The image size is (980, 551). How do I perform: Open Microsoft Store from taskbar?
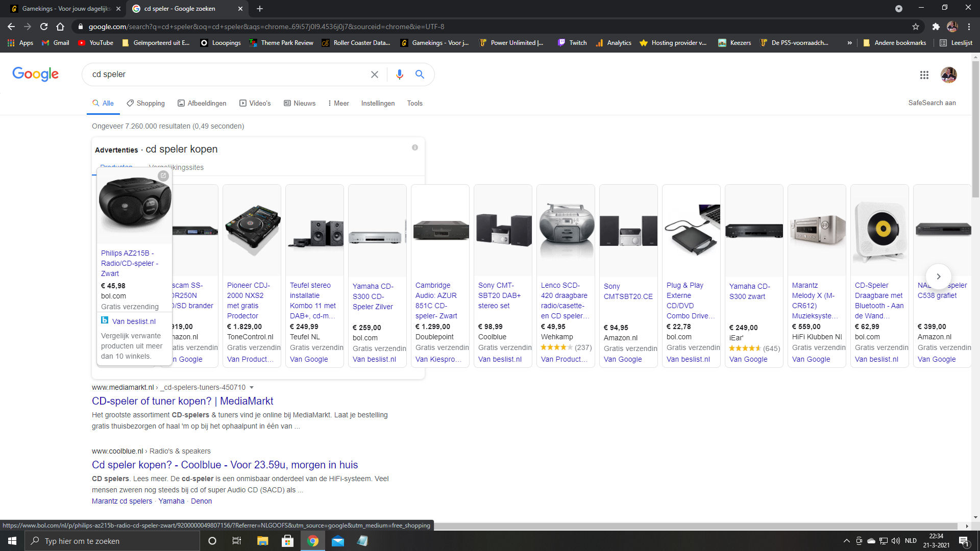click(287, 541)
